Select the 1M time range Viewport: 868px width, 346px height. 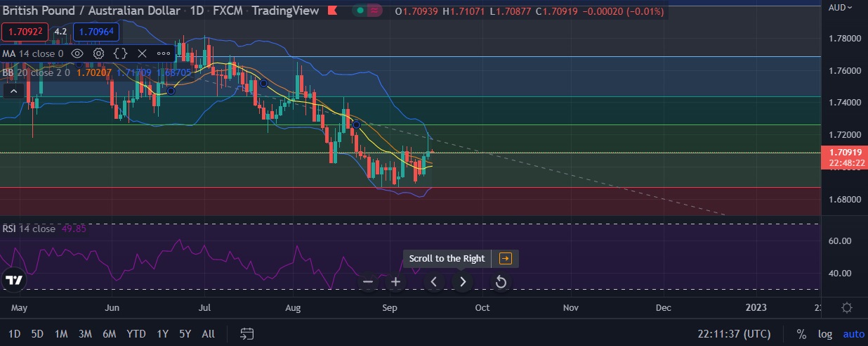pos(61,334)
